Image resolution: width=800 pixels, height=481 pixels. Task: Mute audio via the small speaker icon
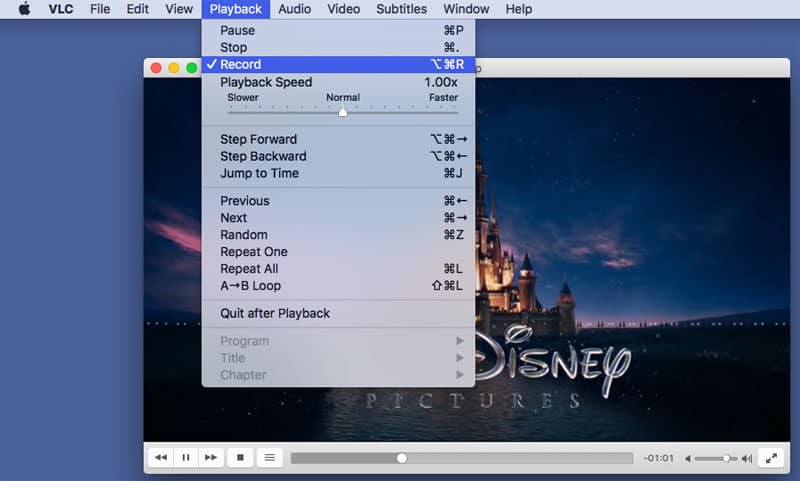(x=688, y=459)
